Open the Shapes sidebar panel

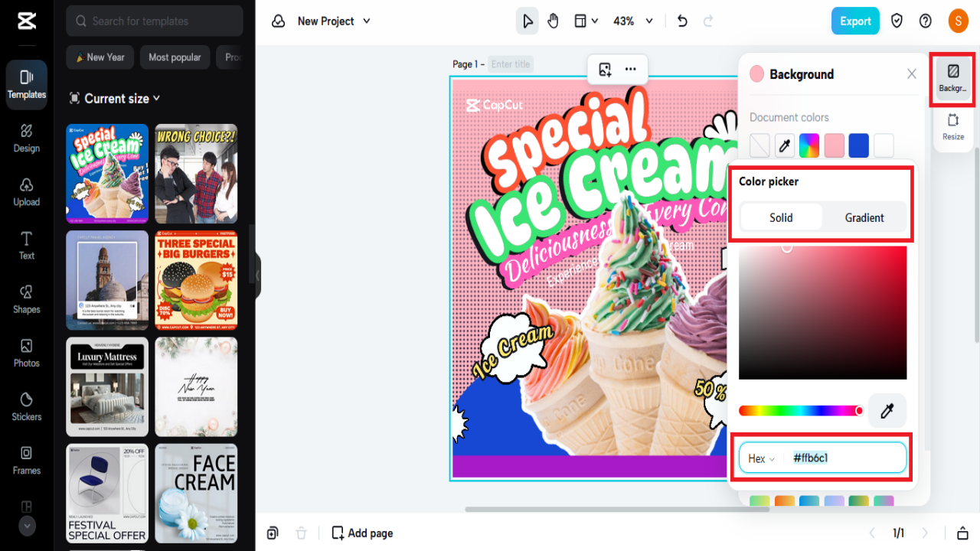click(x=27, y=299)
